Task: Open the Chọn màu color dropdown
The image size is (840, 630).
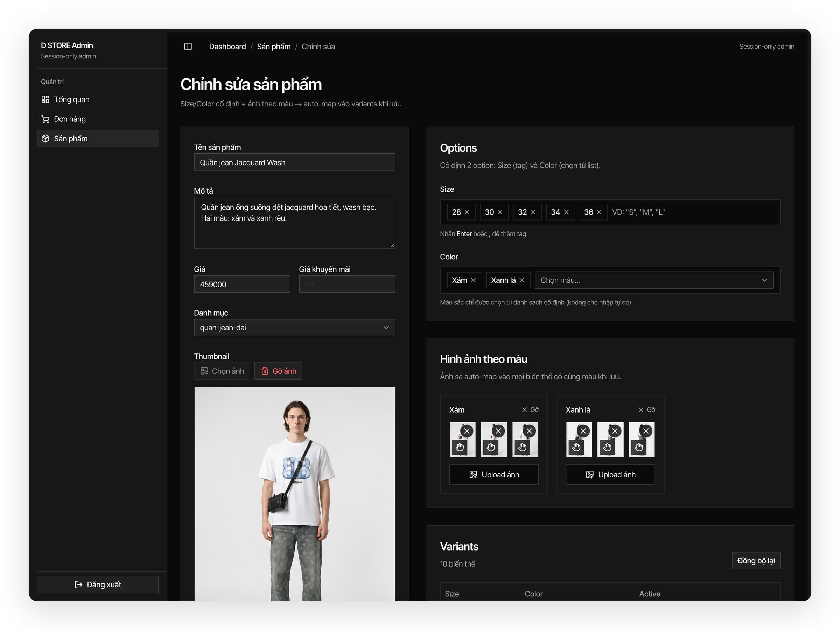Action: (654, 280)
